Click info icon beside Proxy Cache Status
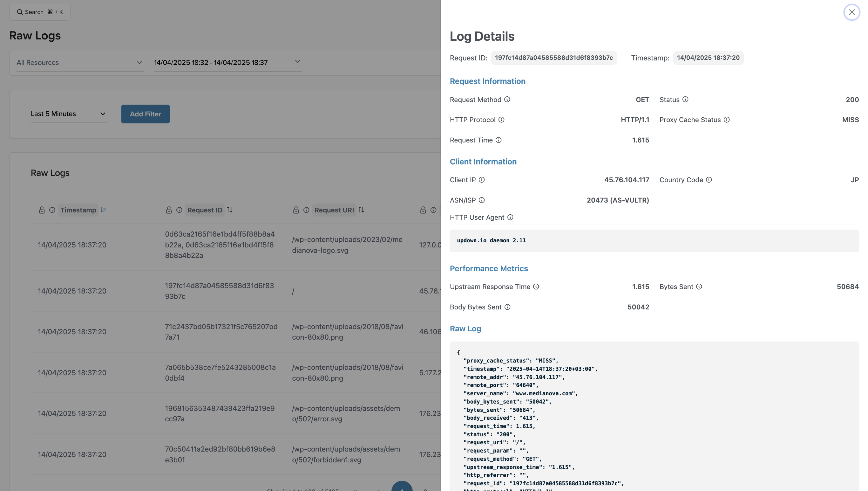Screen dimensions: 868x491 pos(727,120)
